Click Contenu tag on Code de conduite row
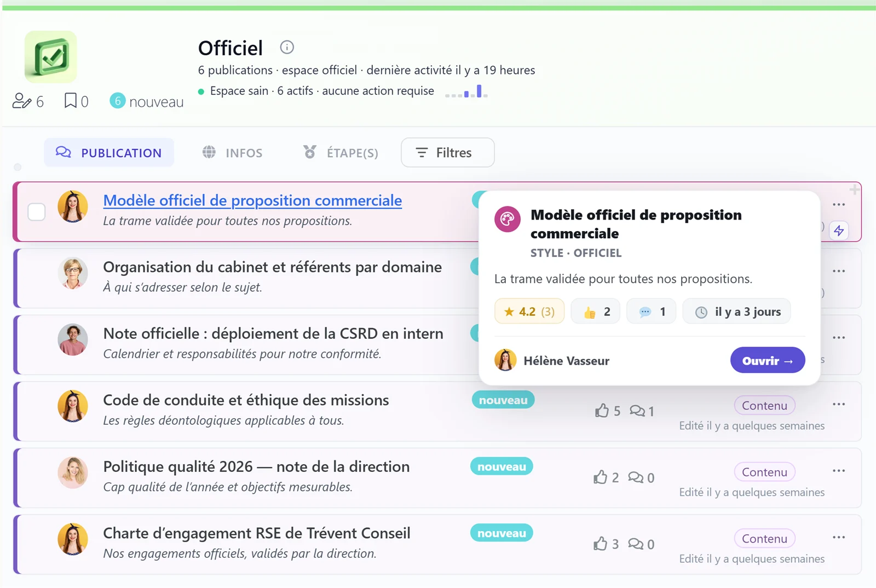Screen dimensions: 876x588 pos(764,406)
